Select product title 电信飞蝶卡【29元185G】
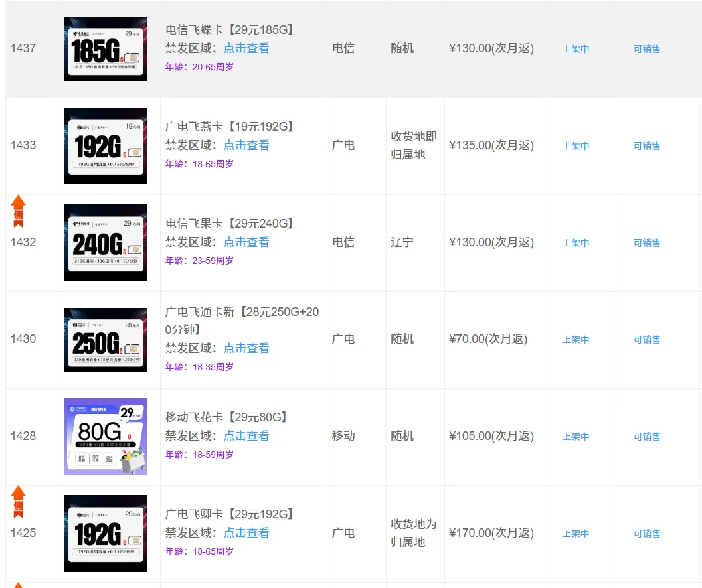The width and height of the screenshot is (702, 588). click(229, 30)
